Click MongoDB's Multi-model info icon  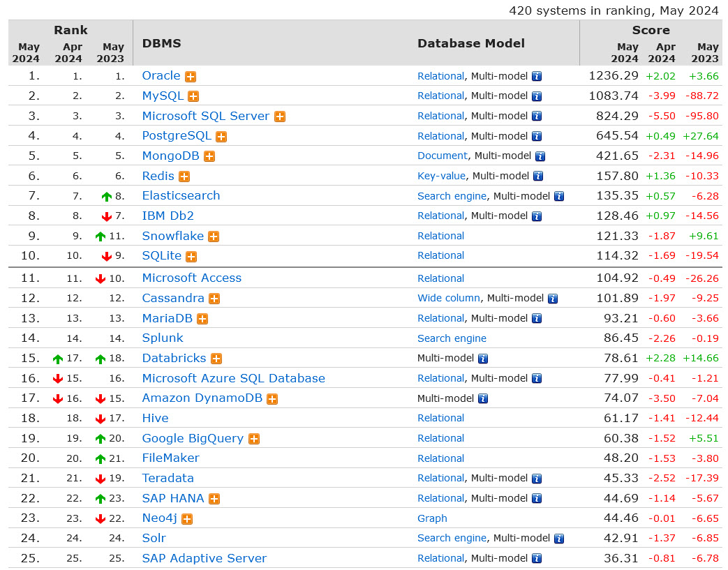click(540, 156)
